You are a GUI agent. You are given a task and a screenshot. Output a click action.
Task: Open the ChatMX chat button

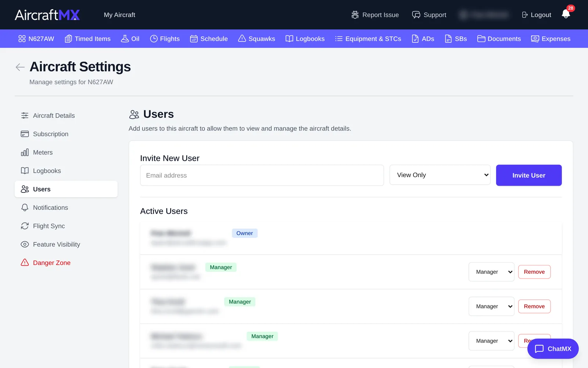click(553, 348)
